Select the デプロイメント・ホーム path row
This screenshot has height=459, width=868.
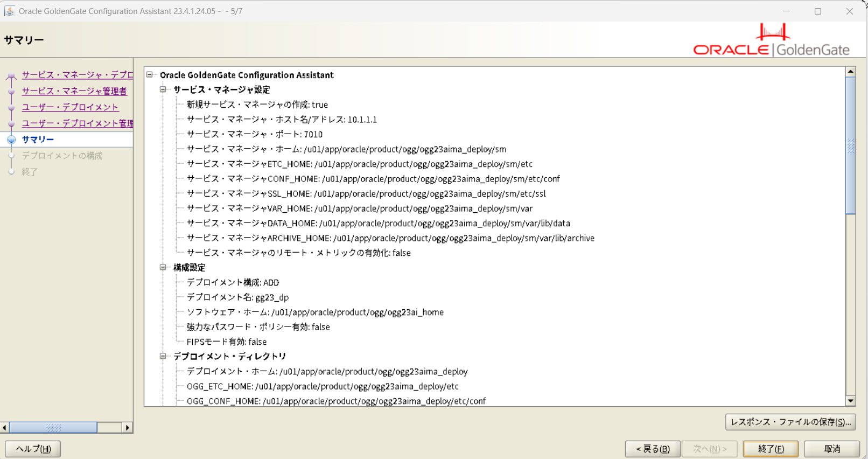tap(327, 371)
